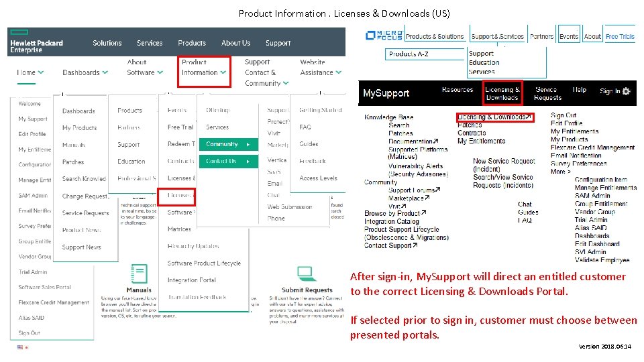Image resolution: width=644 pixels, height=362 pixels.
Task: Select My Support in Home dropdown
Action: pyautogui.click(x=33, y=119)
